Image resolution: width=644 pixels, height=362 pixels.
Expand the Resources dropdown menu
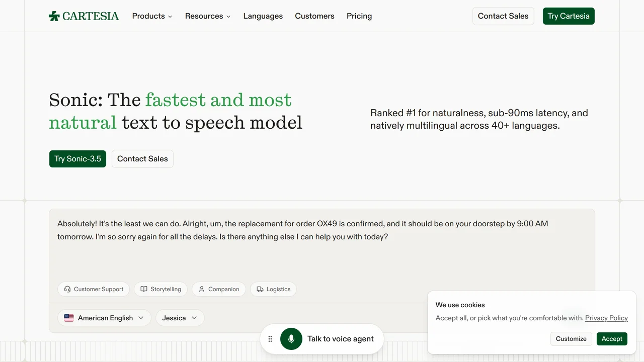point(208,16)
